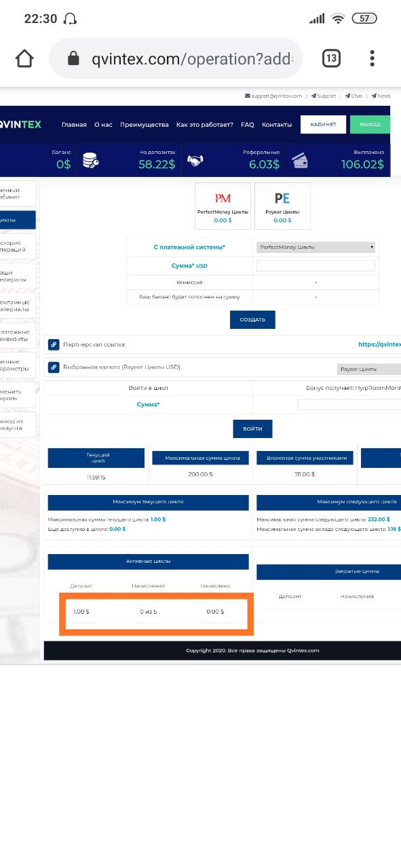
Task: Click the Максимальная сумма цикла header
Action: coord(200,458)
